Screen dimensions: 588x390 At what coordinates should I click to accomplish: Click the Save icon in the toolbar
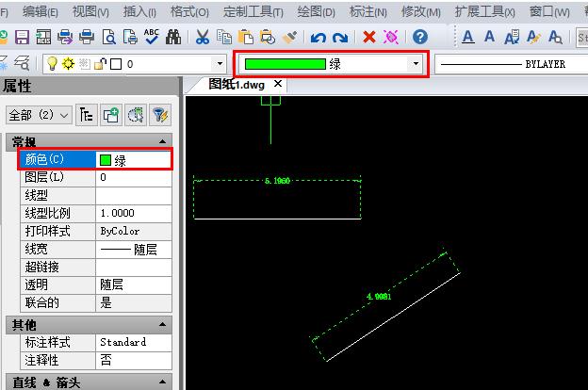pos(22,37)
